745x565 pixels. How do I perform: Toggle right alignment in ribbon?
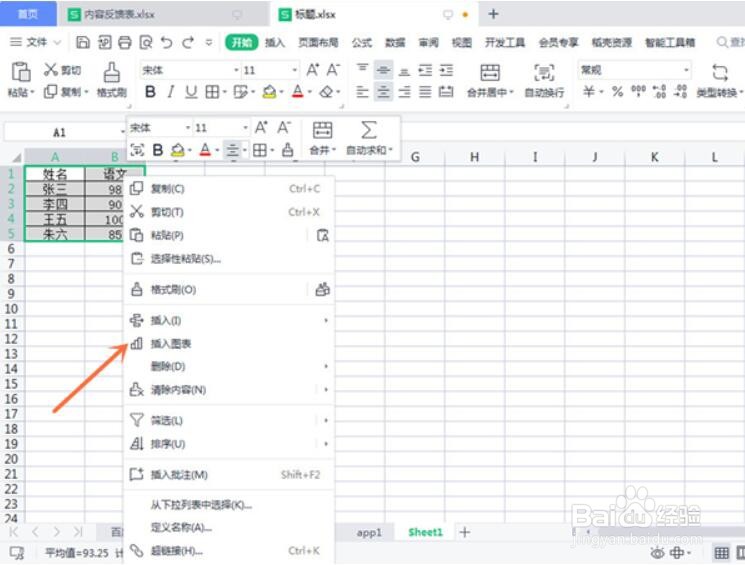(404, 91)
